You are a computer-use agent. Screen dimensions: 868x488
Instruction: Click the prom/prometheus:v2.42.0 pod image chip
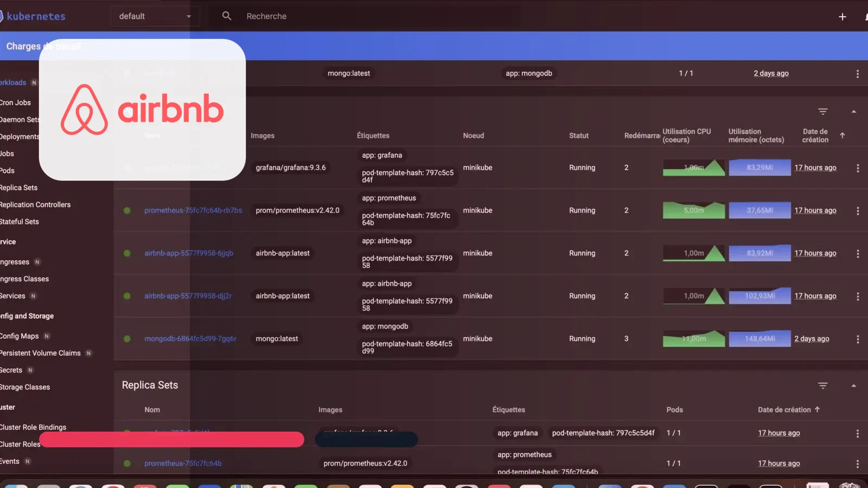click(x=297, y=210)
